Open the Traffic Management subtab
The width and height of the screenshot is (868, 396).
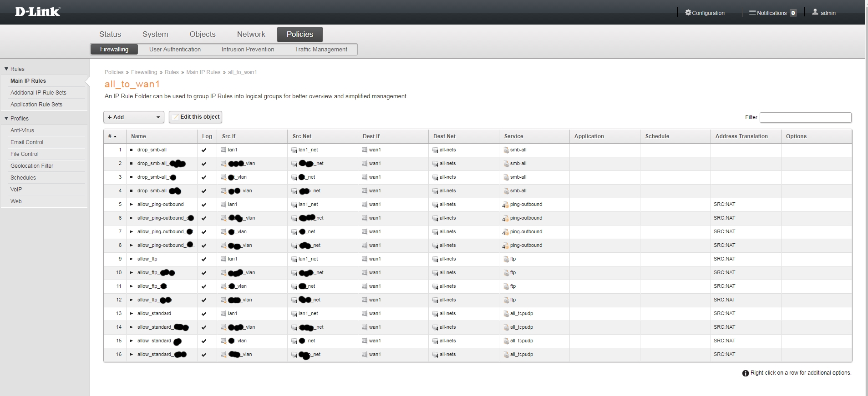coord(321,49)
